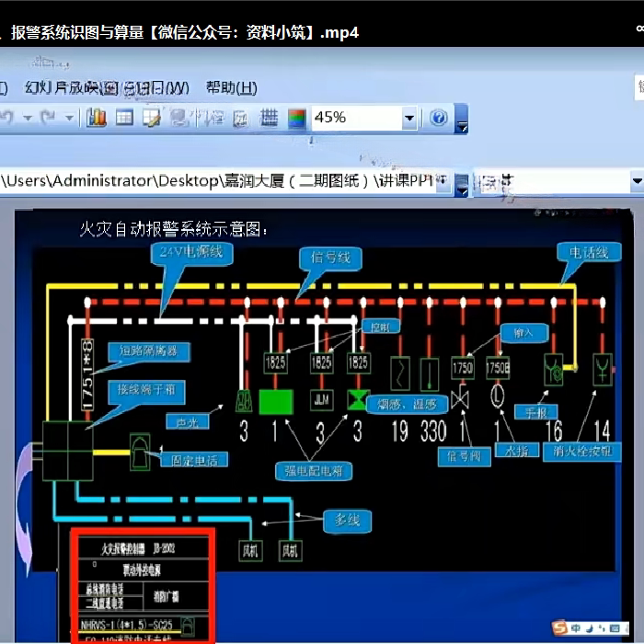Click the quantity 14 in the diagram
Viewport: 644px width, 644px height.
(x=602, y=431)
